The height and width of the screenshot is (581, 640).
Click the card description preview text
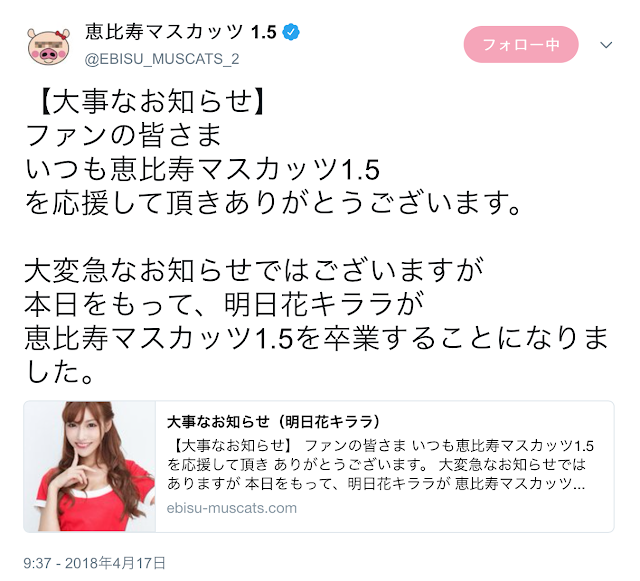(x=380, y=465)
